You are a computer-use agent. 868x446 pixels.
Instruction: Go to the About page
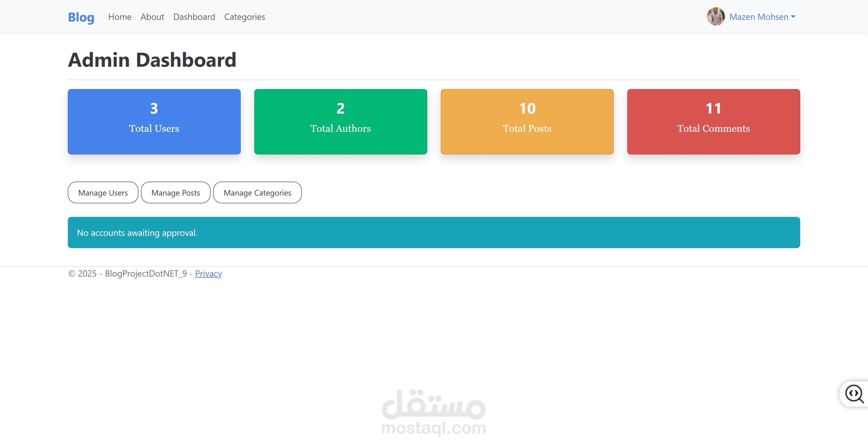tap(152, 17)
